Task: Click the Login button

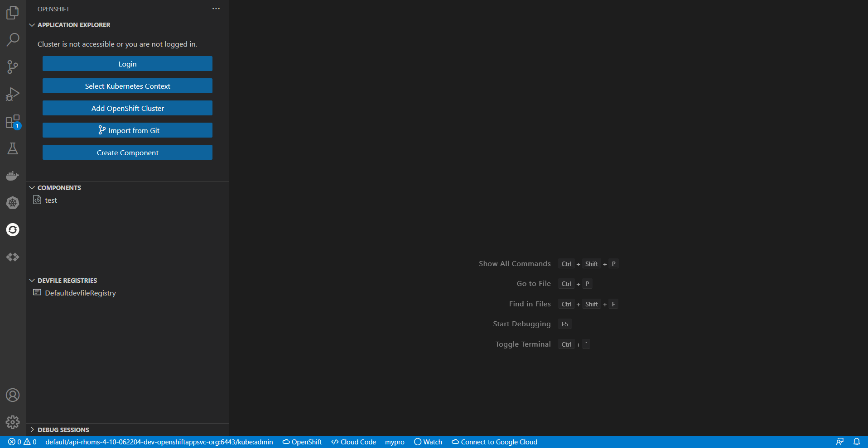Action: pyautogui.click(x=127, y=64)
